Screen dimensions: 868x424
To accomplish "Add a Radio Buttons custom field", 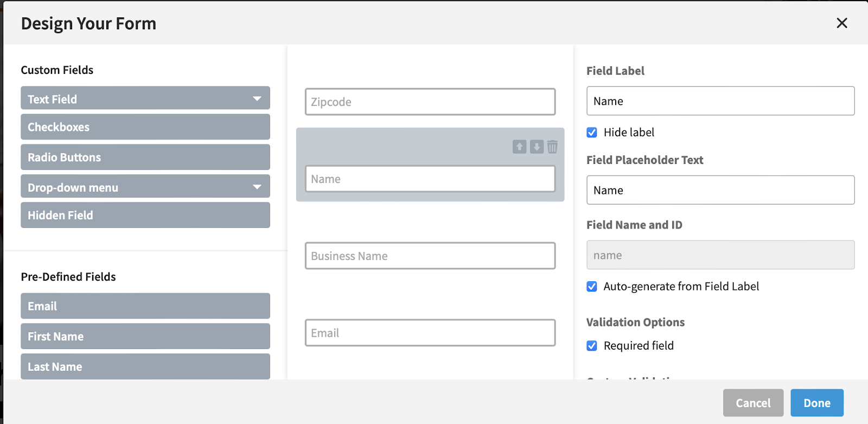I will click(145, 157).
